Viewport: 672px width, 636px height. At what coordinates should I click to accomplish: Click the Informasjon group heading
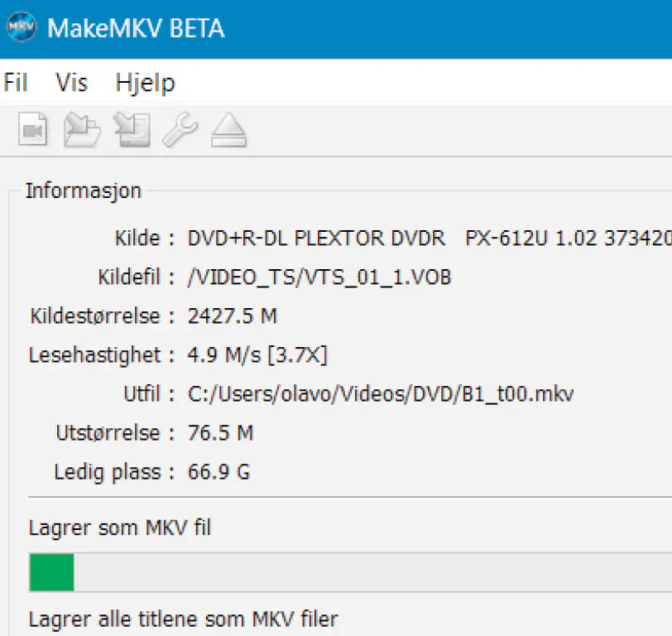[x=84, y=190]
